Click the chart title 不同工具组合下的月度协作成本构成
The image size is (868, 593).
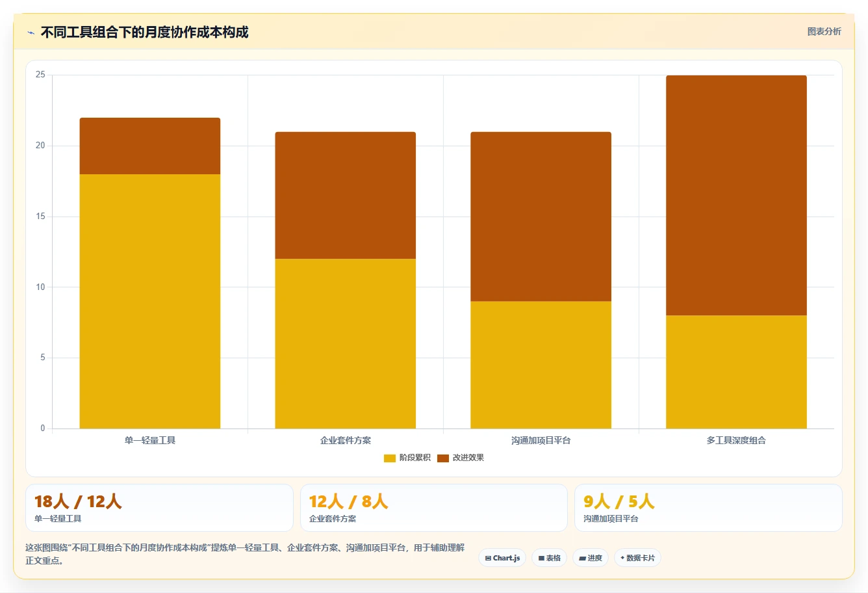144,33
